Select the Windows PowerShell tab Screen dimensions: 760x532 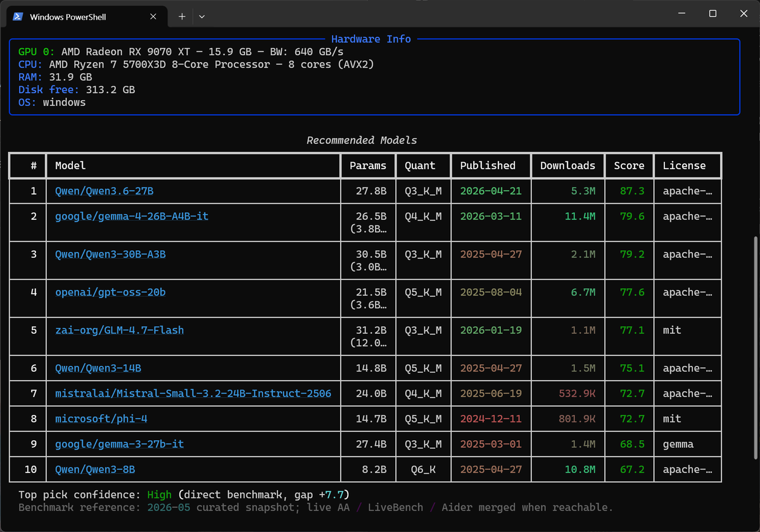point(86,17)
